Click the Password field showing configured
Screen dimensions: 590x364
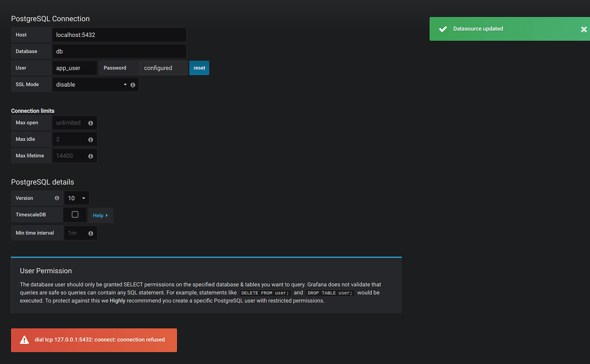(x=163, y=68)
